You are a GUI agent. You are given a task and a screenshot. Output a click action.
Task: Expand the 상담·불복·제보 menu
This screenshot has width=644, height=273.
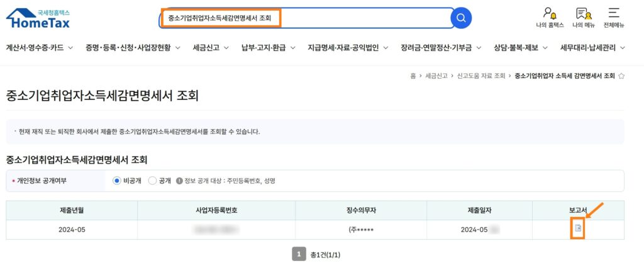coord(521,48)
